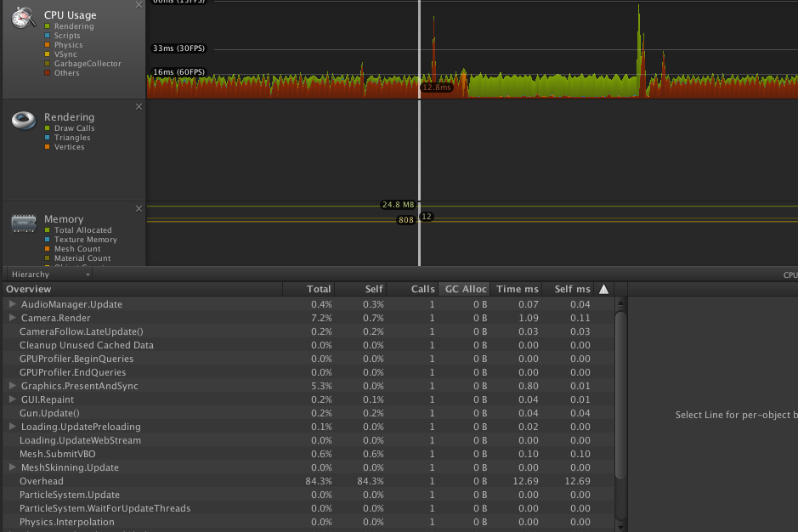Close the Memory profiler panel

[139, 208]
